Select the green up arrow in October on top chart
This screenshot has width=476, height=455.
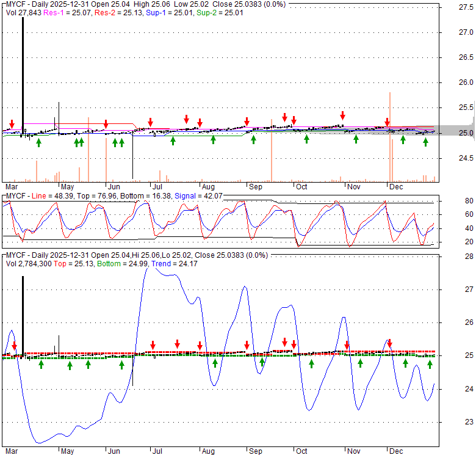pyautogui.click(x=306, y=139)
